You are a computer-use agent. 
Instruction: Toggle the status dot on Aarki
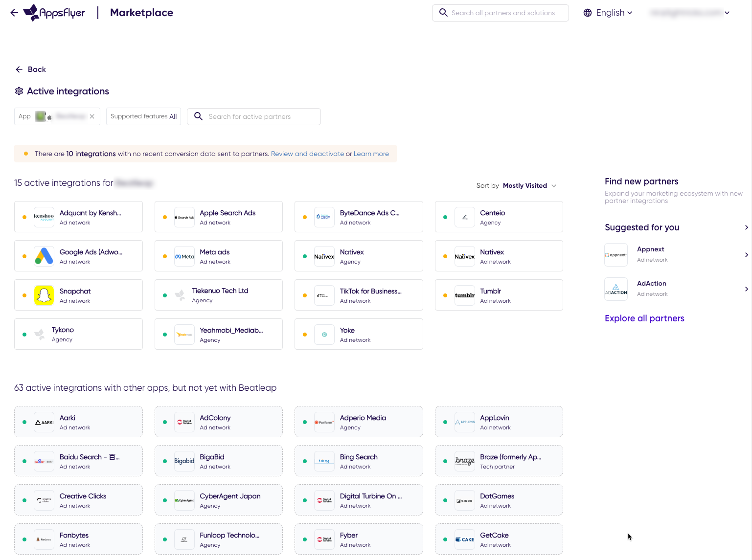click(x=24, y=421)
